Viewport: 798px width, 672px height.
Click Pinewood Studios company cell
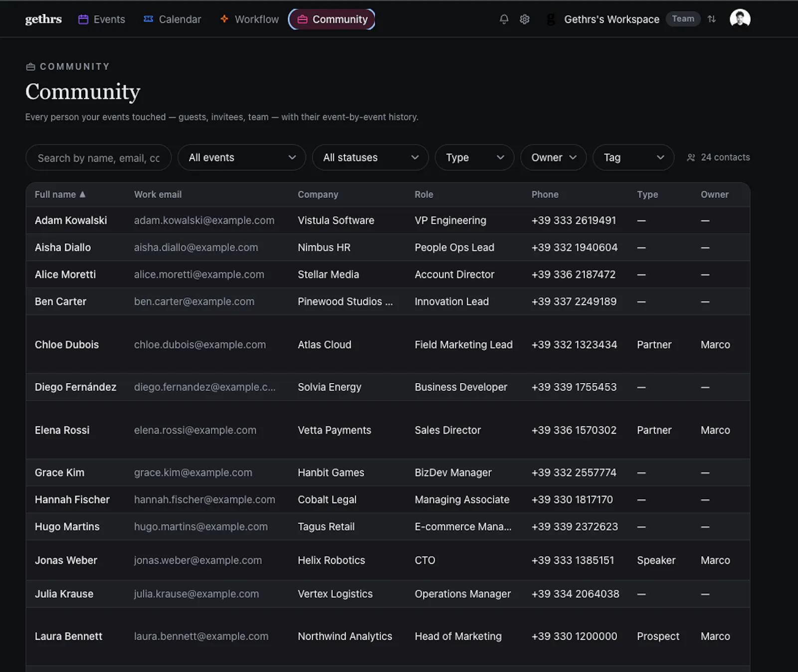[345, 301]
